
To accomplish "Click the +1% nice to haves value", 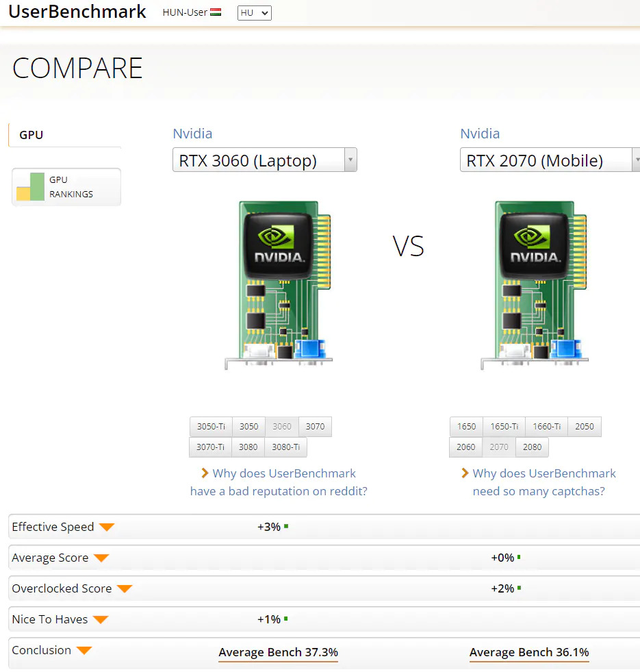I will (x=269, y=619).
